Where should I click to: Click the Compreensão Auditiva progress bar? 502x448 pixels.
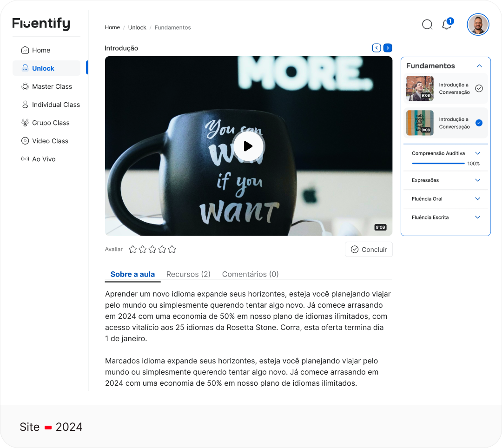(438, 164)
